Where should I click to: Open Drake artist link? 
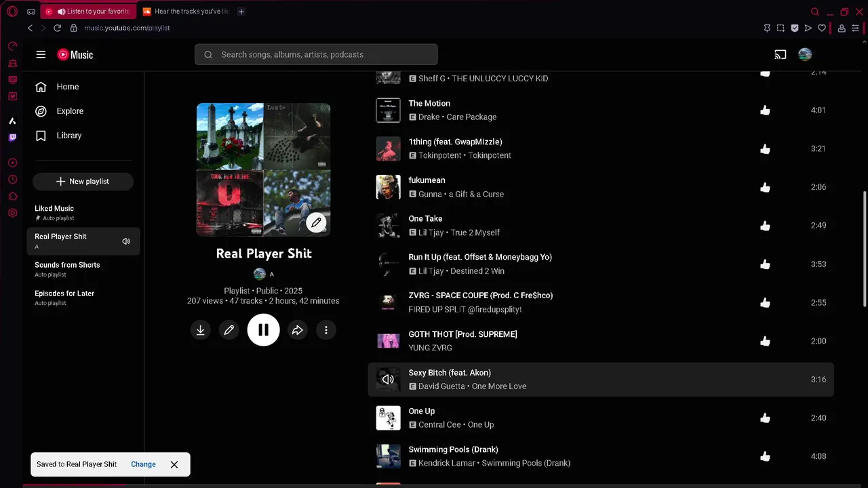pos(429,117)
